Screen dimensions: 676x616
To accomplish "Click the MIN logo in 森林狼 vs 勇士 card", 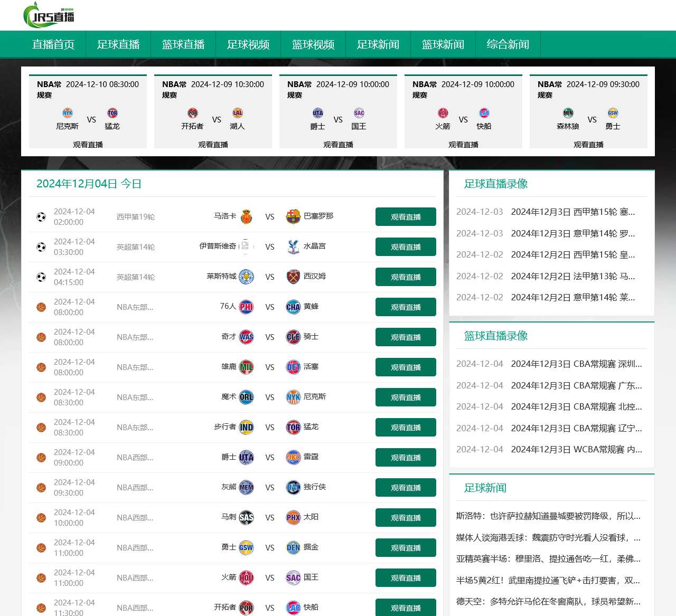I will click(x=568, y=113).
